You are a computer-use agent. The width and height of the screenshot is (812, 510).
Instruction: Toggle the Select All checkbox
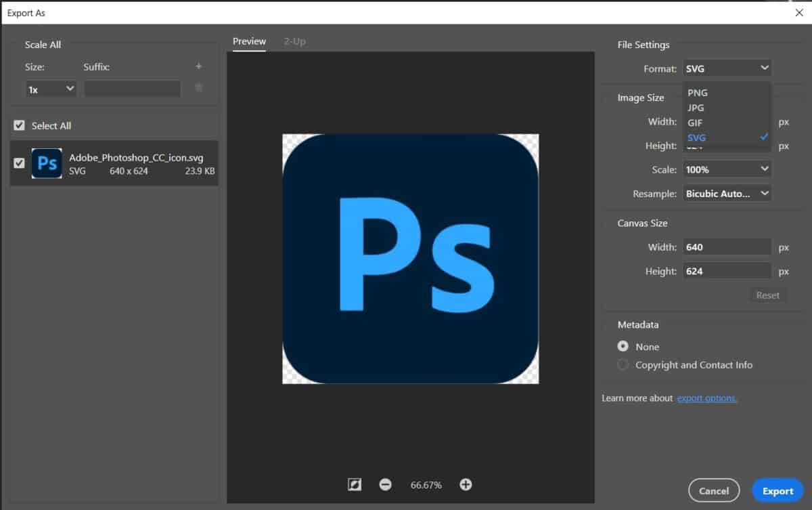coord(20,125)
